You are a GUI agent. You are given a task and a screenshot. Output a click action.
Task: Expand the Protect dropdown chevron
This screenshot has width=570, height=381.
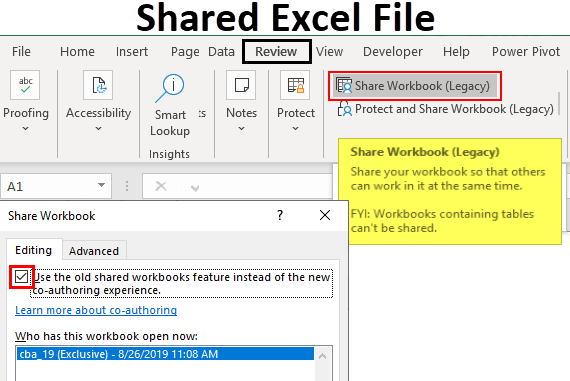(296, 128)
